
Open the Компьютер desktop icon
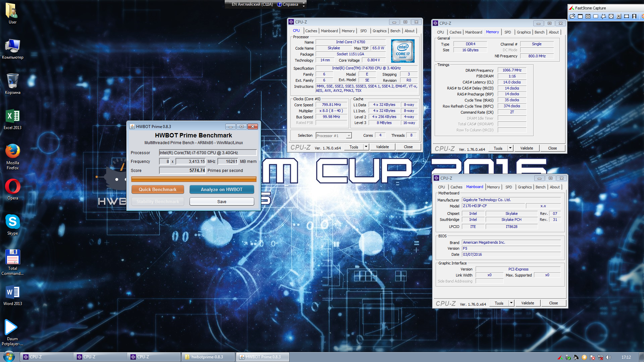click(x=12, y=49)
